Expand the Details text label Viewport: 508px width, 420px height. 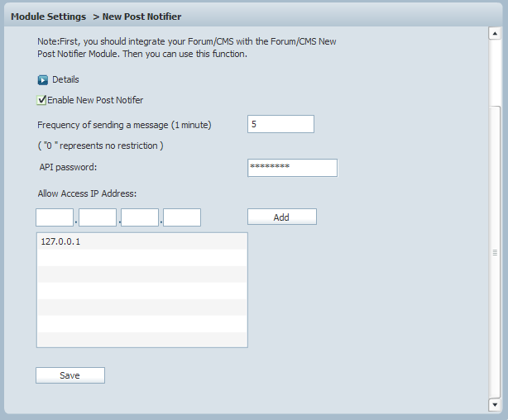[x=65, y=80]
